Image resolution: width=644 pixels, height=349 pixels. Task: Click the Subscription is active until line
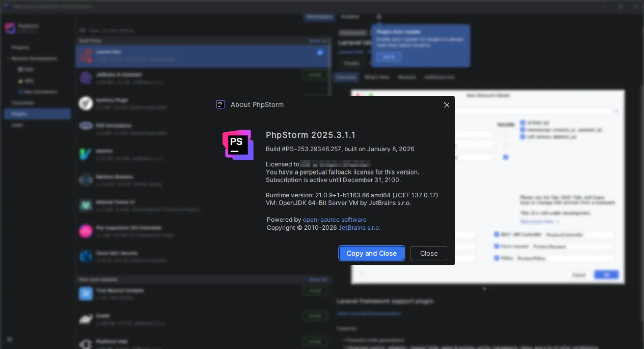click(333, 180)
